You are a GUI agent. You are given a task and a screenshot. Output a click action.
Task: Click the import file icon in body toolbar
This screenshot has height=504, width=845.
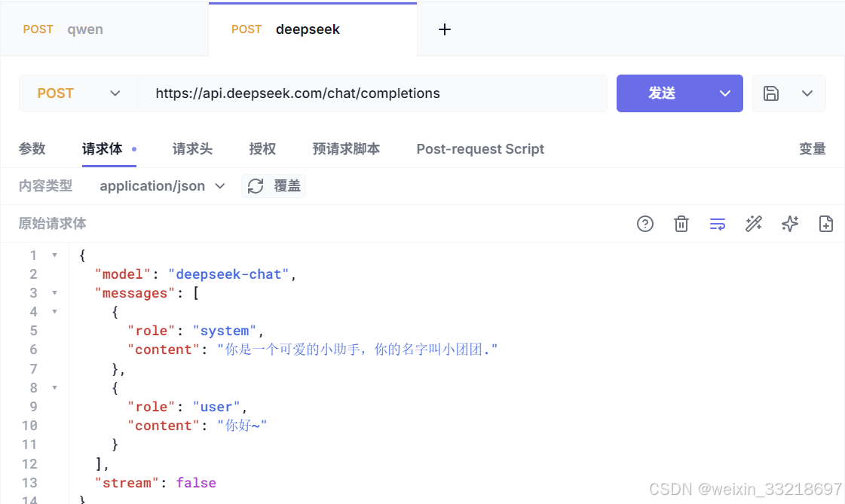click(x=825, y=224)
